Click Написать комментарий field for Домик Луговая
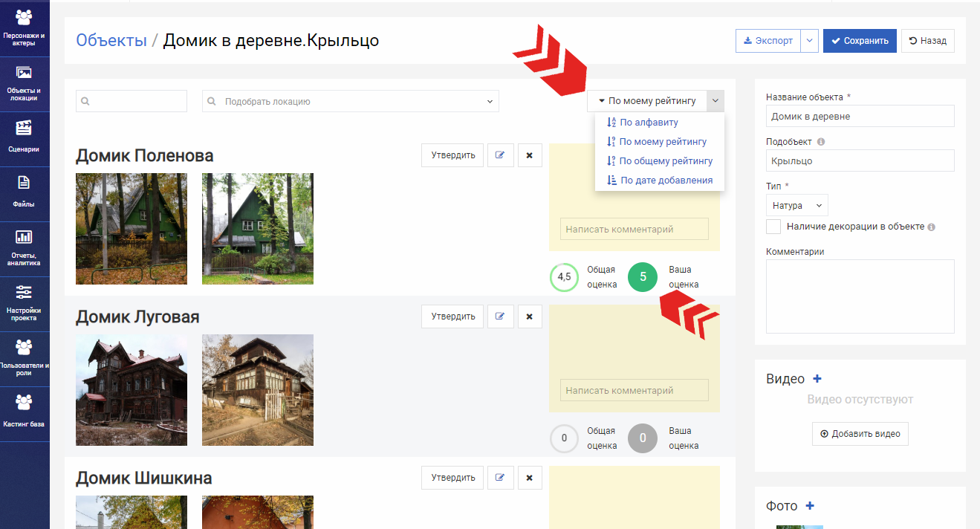Screen dimensions: 980x529 click(x=635, y=390)
